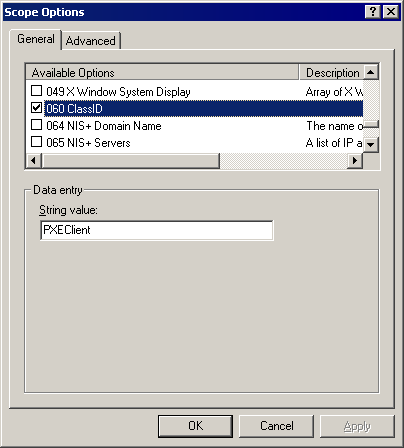Select the '060 ClassID' row text

[x=74, y=109]
